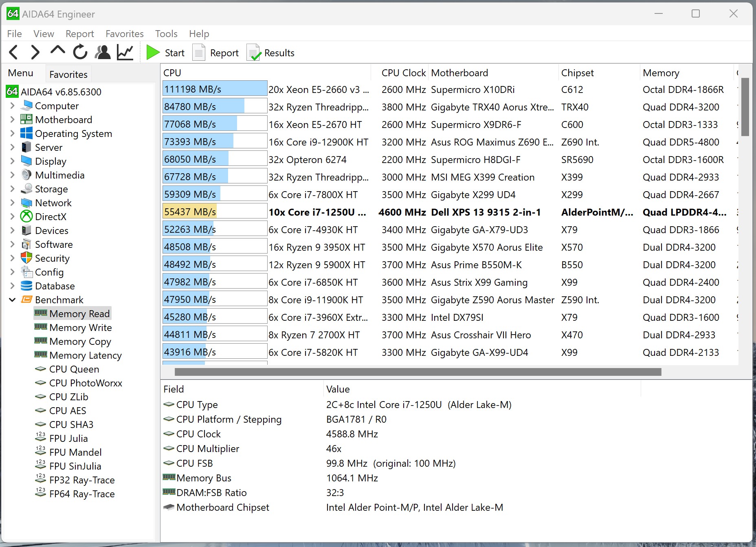The image size is (756, 547).
Task: Expand the Database tree node
Action: tap(12, 286)
